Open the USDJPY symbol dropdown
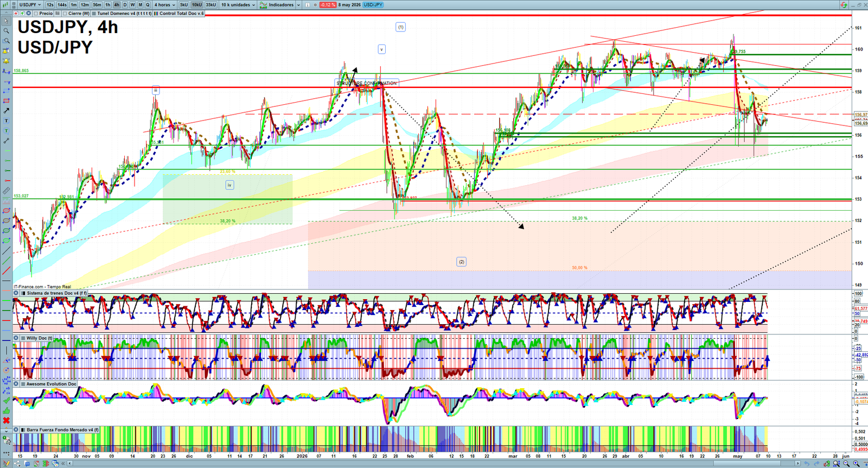This screenshot has height=468, width=868. pyautogui.click(x=30, y=5)
